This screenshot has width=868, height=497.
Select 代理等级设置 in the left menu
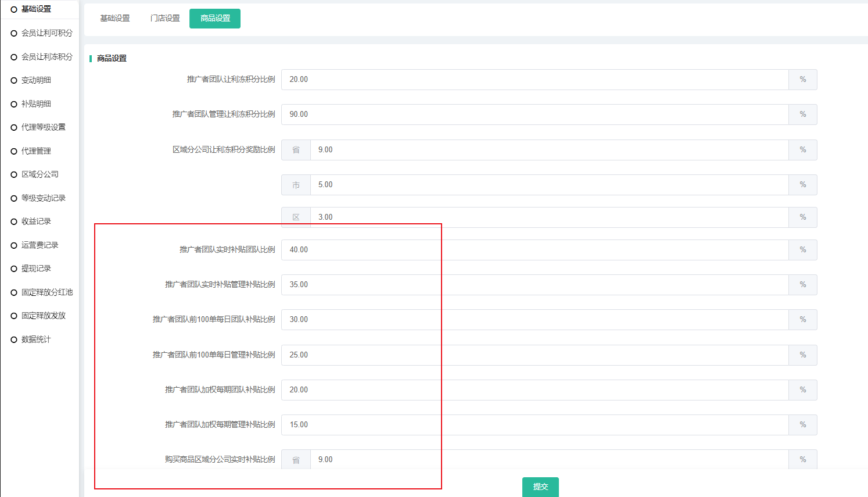(43, 127)
